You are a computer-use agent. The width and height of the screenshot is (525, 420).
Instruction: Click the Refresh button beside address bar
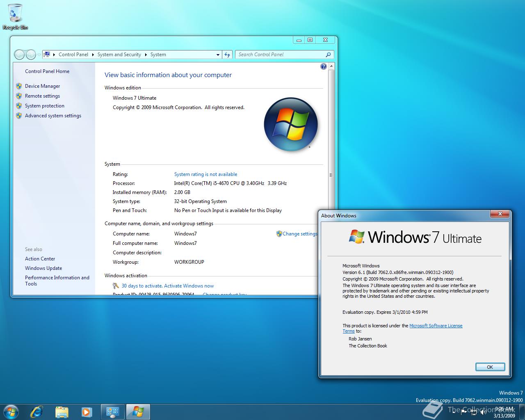point(227,55)
